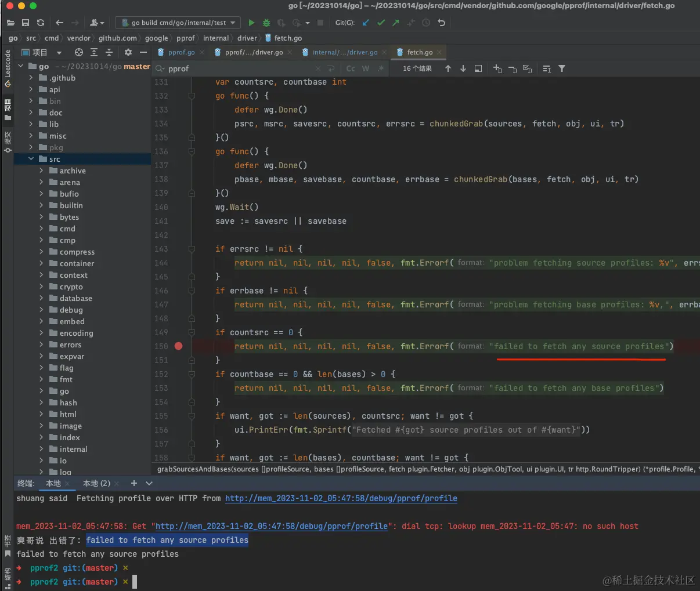The image size is (700, 591).
Task: Close the fetch.go tab
Action: [439, 52]
